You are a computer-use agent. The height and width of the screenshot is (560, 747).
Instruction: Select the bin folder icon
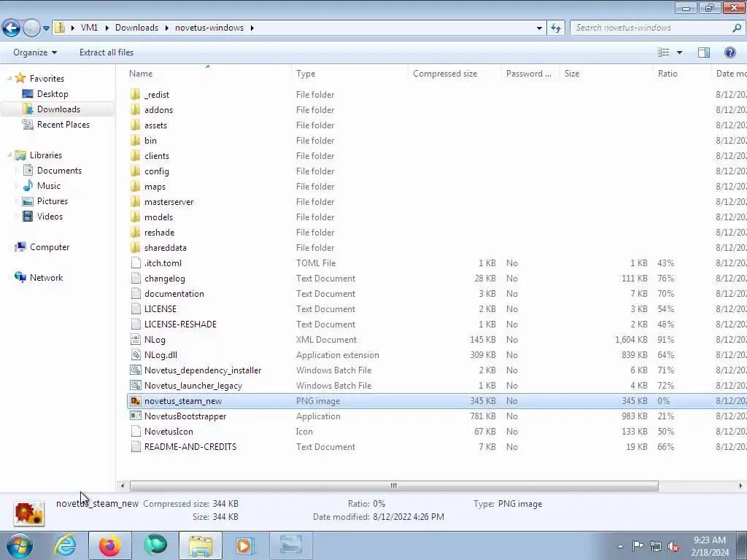(x=136, y=140)
